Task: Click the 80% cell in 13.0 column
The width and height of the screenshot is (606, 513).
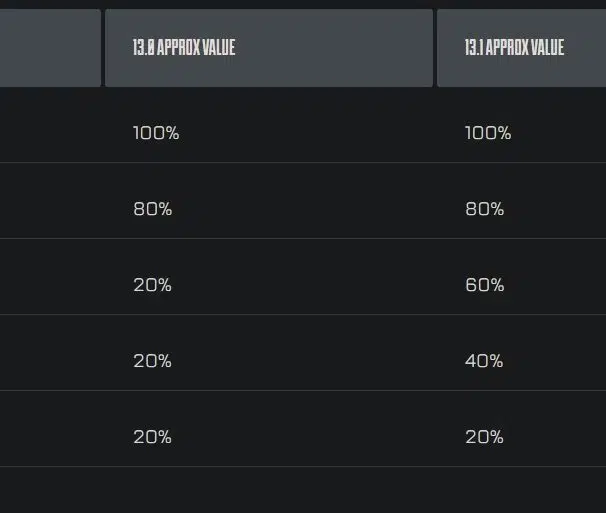Action: click(153, 209)
